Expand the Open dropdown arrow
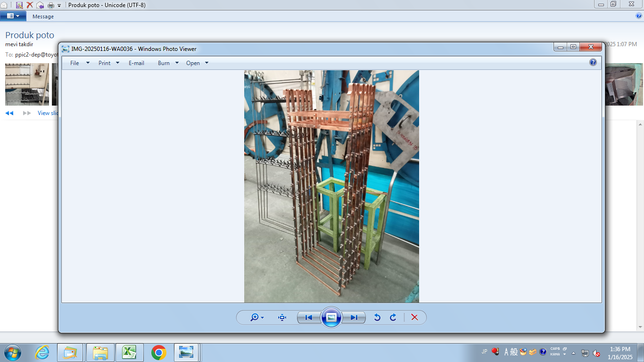The width and height of the screenshot is (644, 362). (x=206, y=63)
